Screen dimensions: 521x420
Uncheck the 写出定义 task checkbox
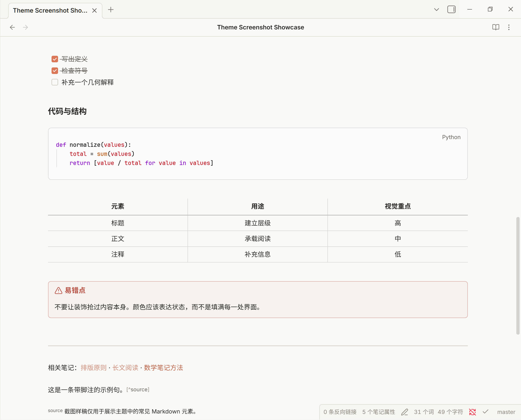55,59
